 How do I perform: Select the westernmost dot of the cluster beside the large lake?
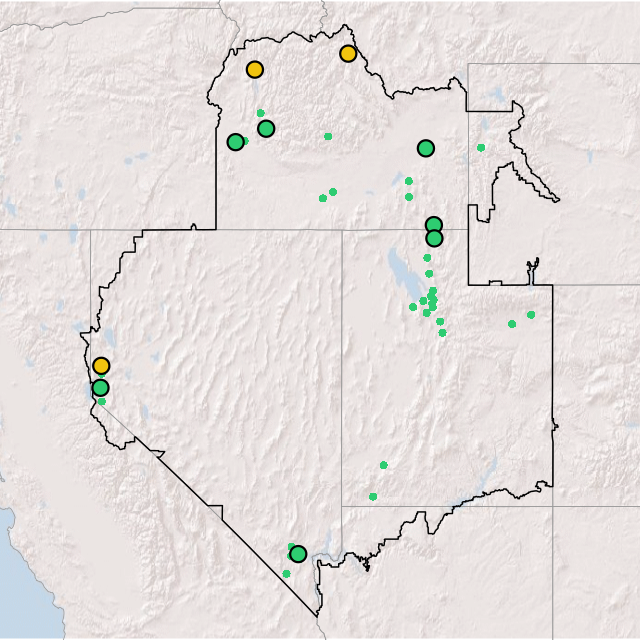tap(413, 307)
